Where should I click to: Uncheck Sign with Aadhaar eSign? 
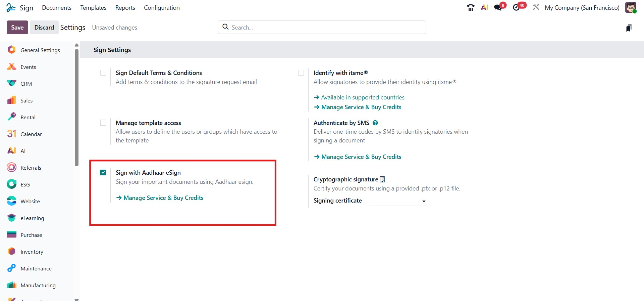coord(103,173)
